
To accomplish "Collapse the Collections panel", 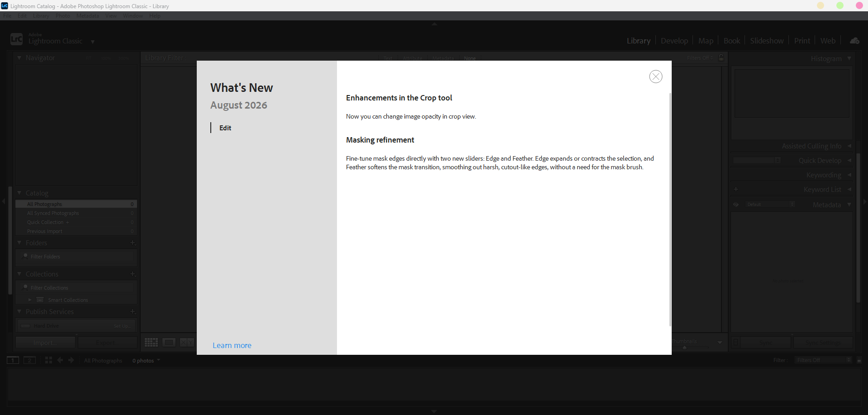I will click(19, 274).
